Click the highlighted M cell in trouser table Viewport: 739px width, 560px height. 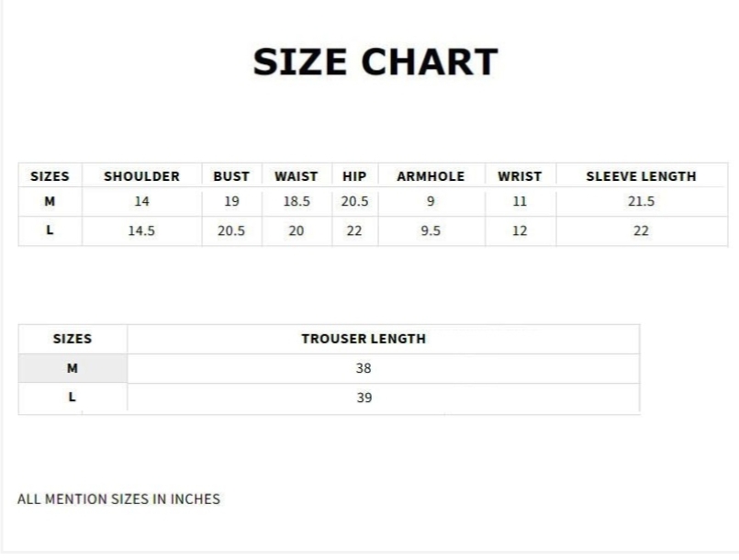(73, 368)
